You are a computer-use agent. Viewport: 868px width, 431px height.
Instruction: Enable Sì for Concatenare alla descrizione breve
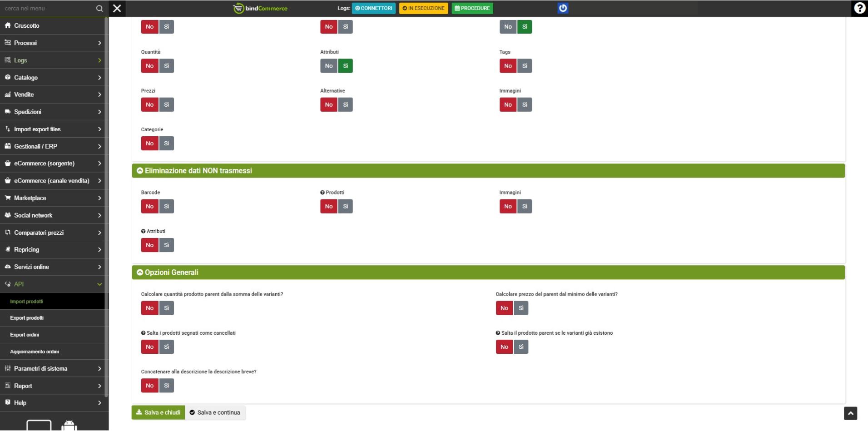coord(167,386)
